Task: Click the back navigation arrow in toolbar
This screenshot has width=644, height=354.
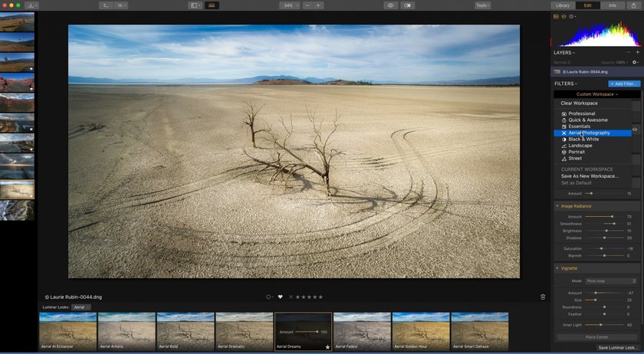Action: pyautogui.click(x=107, y=5)
